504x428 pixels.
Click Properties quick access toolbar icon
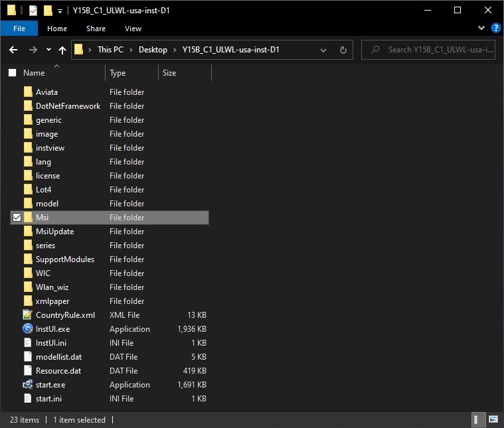(33, 11)
